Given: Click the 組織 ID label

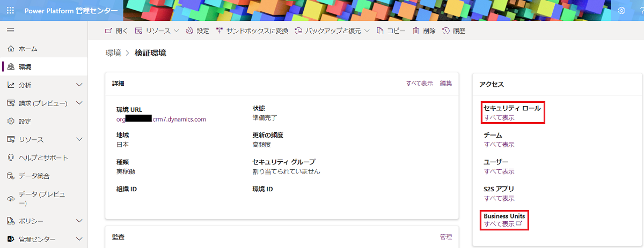Looking at the screenshot, I should (x=126, y=189).
